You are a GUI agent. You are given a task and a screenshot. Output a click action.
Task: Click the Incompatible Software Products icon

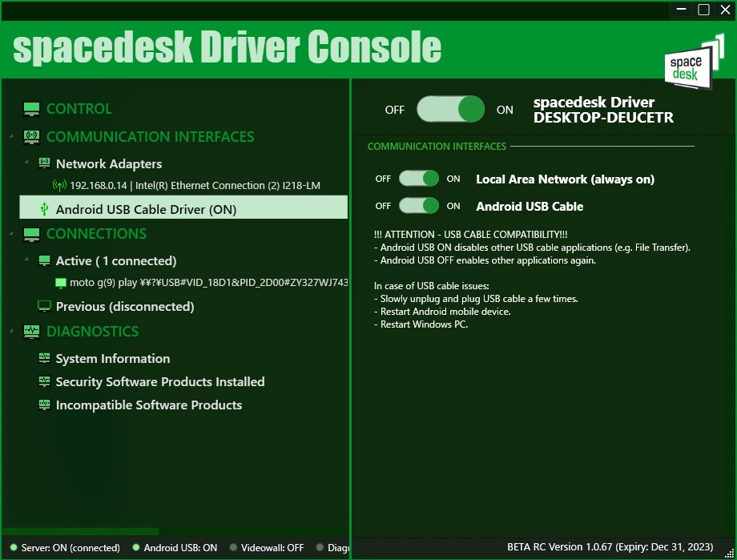(x=44, y=405)
